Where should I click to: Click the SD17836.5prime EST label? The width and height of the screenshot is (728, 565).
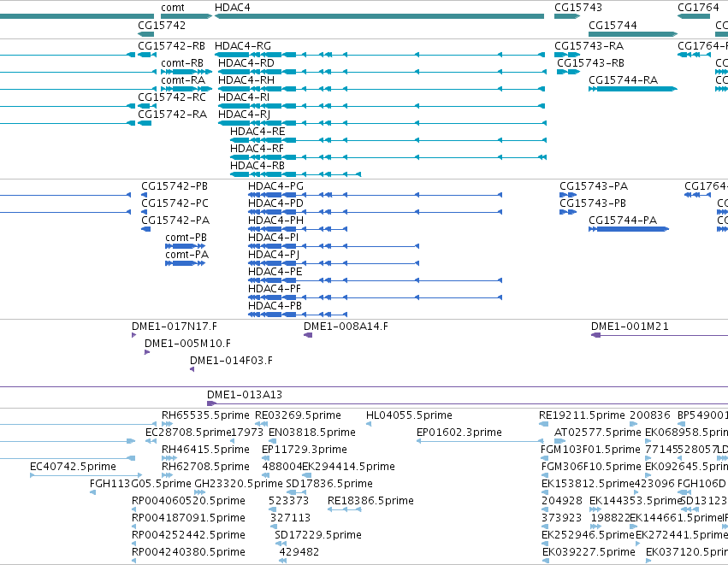[329, 484]
